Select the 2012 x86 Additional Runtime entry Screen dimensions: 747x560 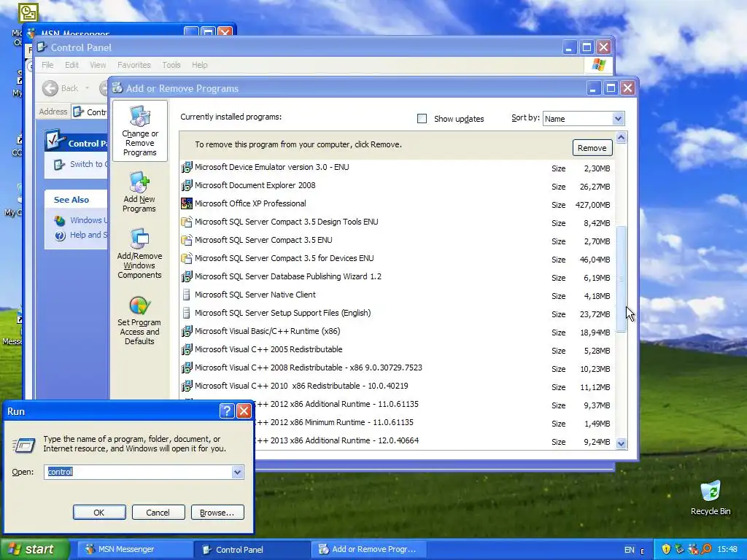[x=434, y=404]
